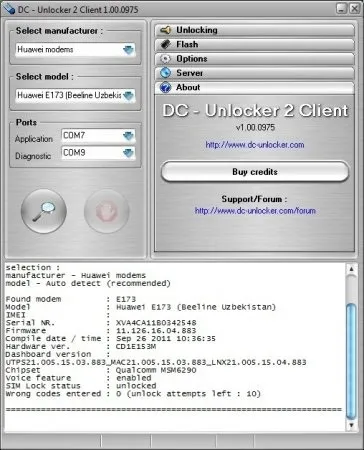
Task: Open the Select model dropdown arrow
Action: click(x=128, y=95)
